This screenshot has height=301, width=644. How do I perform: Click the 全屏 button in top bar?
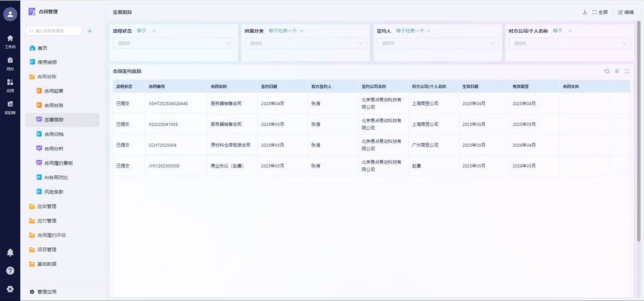click(600, 12)
